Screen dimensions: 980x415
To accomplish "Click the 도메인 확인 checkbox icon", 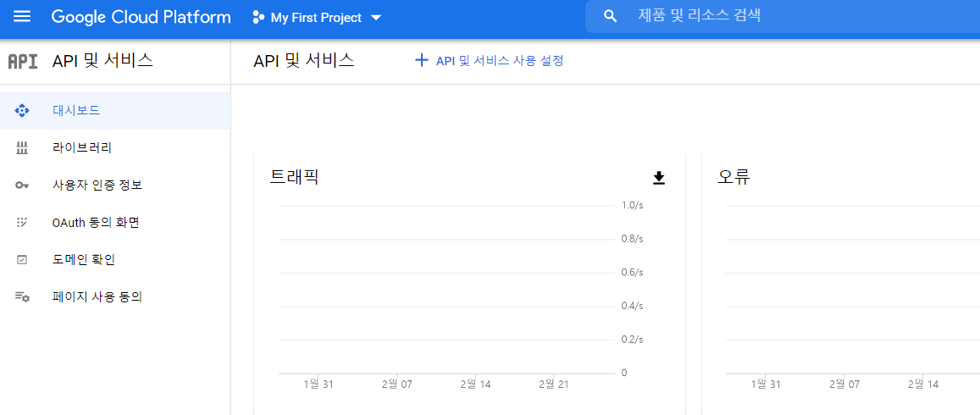I will (22, 260).
